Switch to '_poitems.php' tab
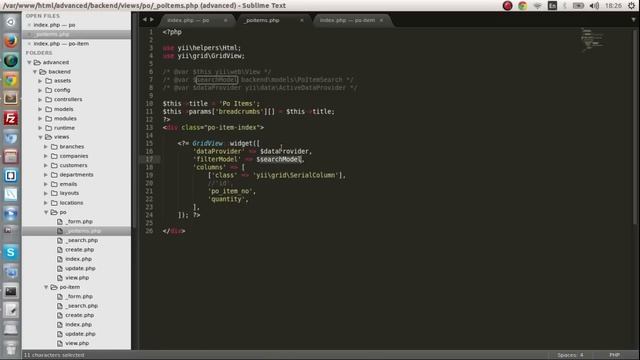The image size is (640, 360). [x=262, y=20]
